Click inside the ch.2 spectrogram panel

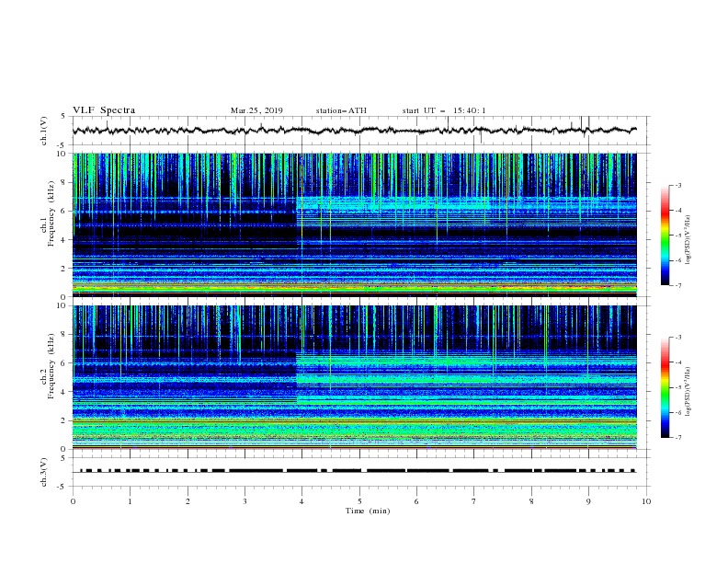click(x=355, y=377)
